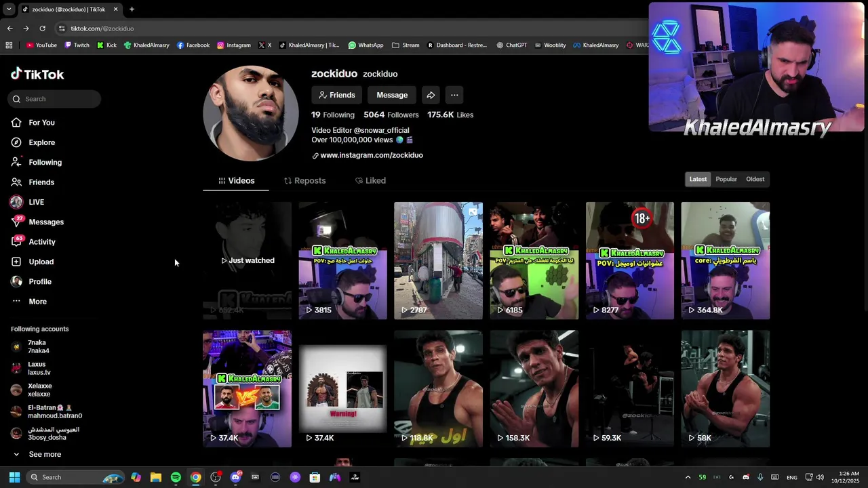Open the YouTube bookmark

(x=41, y=45)
